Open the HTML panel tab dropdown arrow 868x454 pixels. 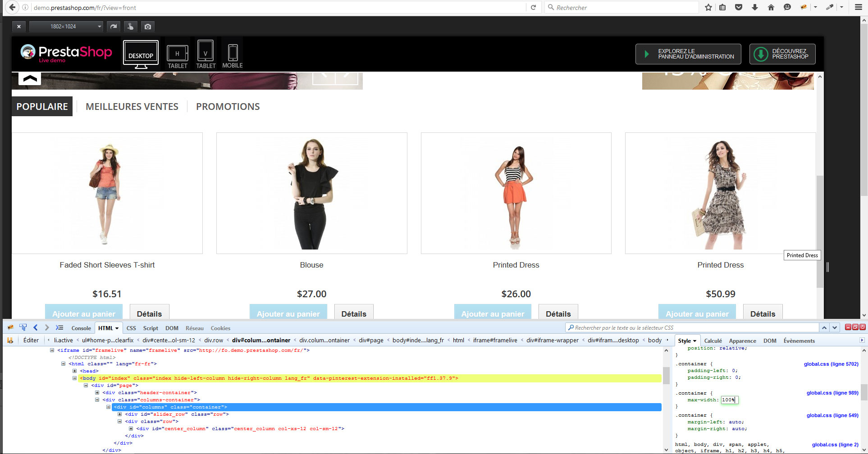point(117,328)
